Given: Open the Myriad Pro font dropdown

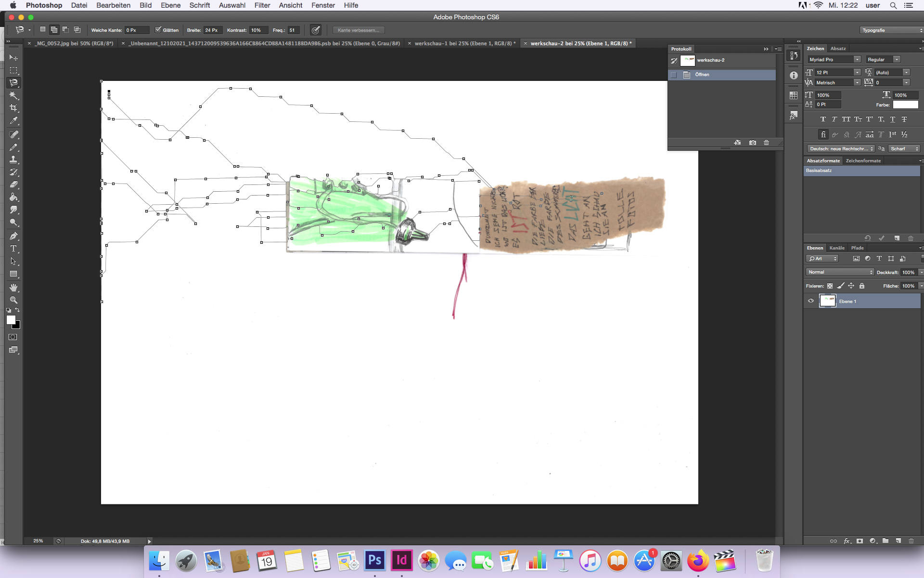Looking at the screenshot, I should tap(857, 59).
